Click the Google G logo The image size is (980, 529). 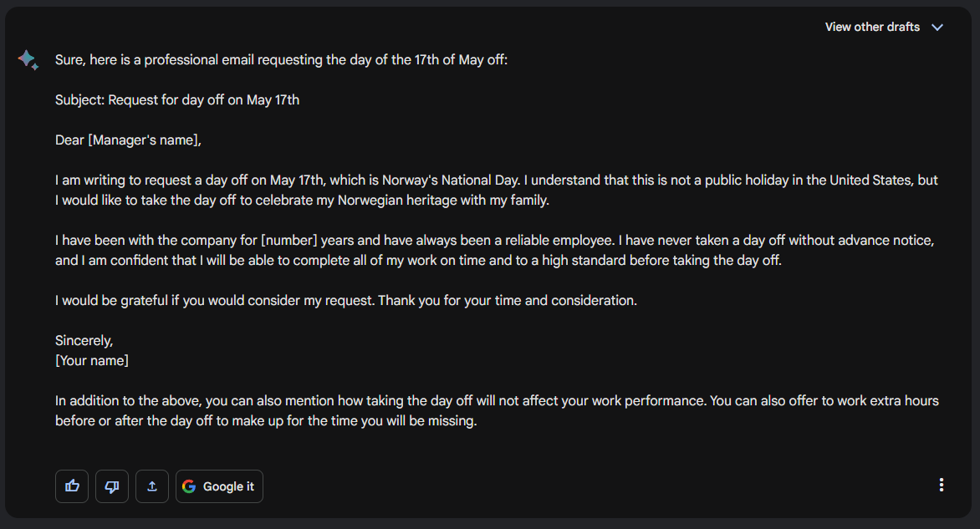pos(189,486)
